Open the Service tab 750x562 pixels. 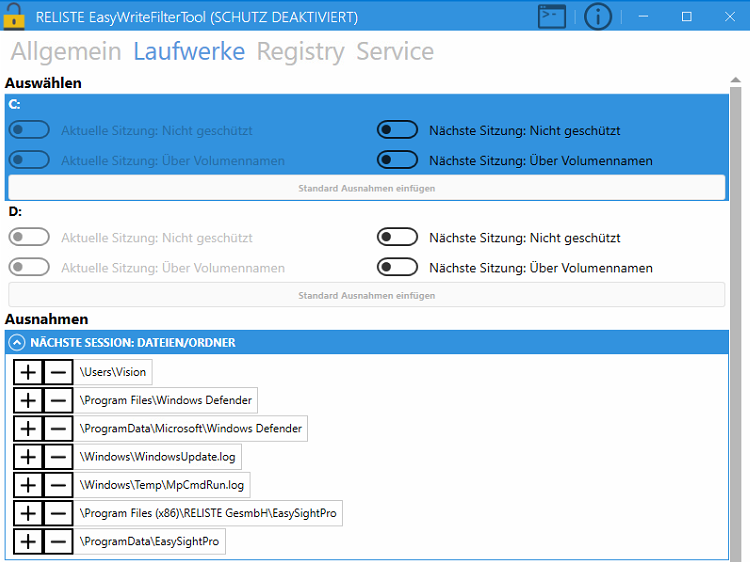[395, 52]
